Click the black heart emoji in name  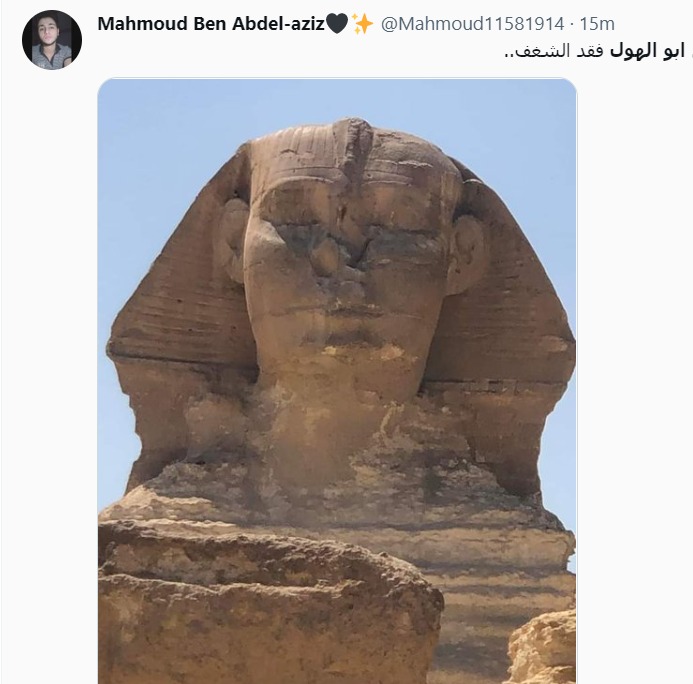point(337,23)
